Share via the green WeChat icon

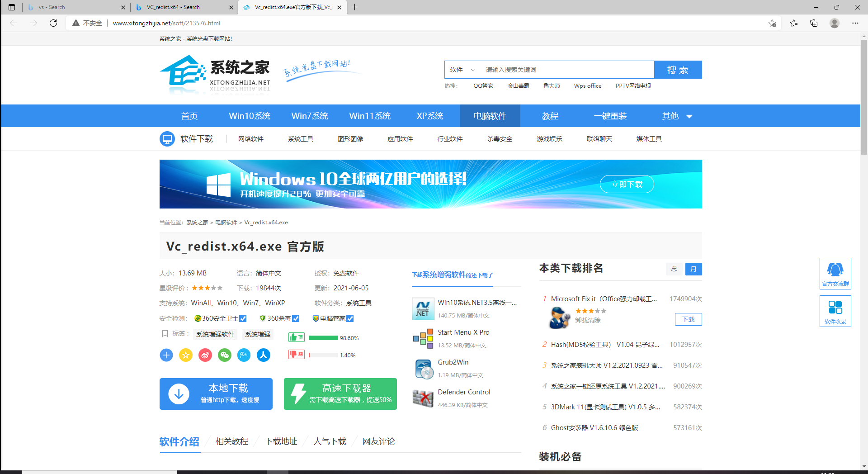225,355
